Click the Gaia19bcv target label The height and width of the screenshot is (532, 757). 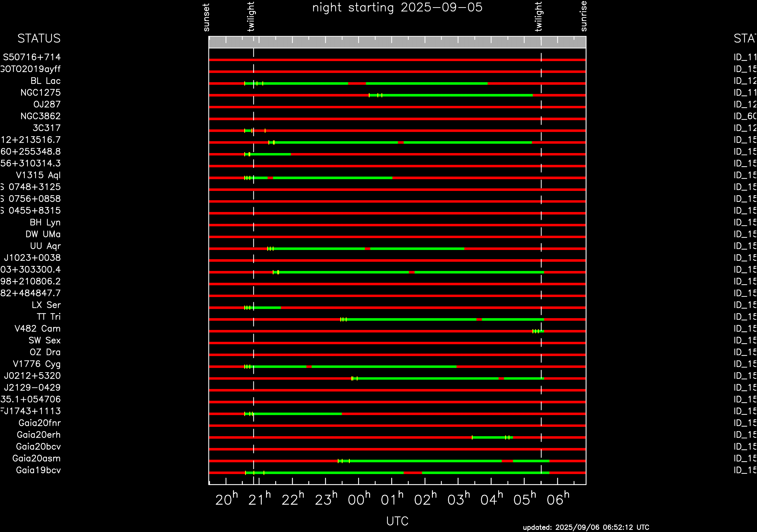[x=38, y=470]
